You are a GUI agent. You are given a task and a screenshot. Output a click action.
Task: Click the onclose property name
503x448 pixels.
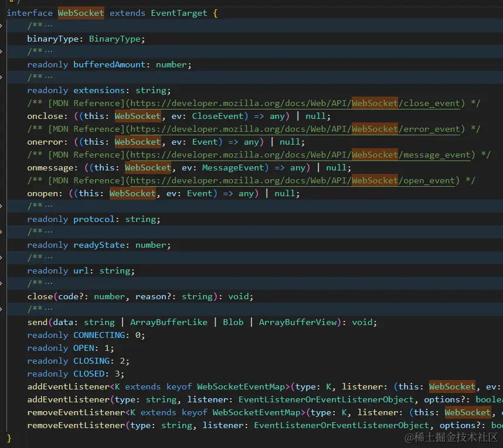tap(45, 117)
